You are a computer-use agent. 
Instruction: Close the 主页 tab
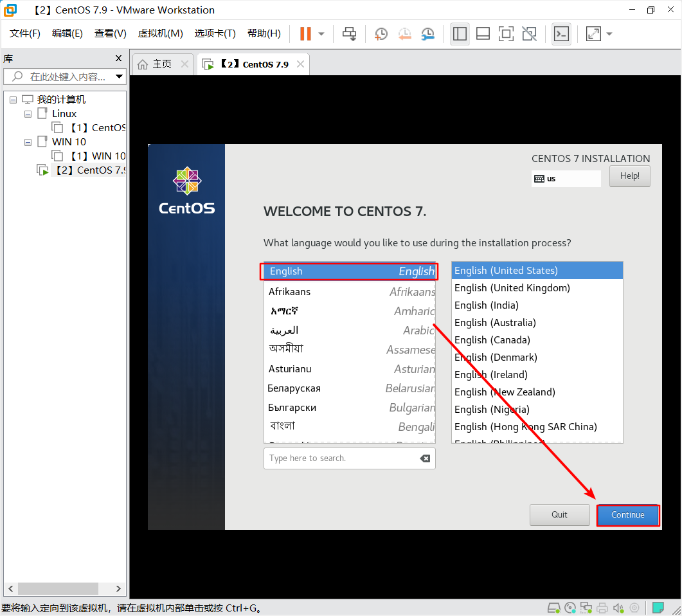point(185,64)
